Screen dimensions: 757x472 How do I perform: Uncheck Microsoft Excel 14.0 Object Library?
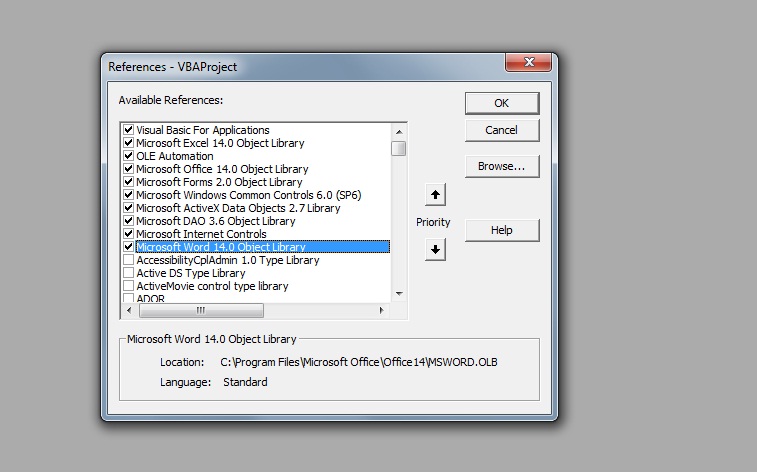pyautogui.click(x=128, y=143)
